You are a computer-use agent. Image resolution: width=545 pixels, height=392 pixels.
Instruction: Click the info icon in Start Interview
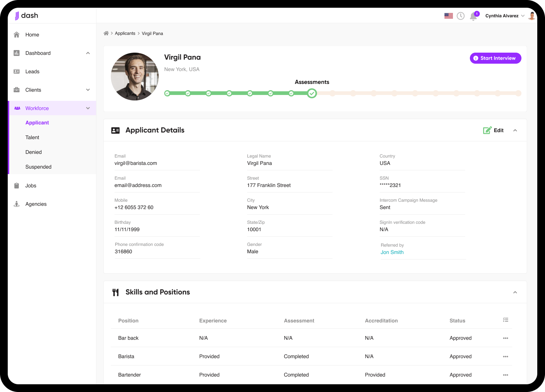(476, 58)
